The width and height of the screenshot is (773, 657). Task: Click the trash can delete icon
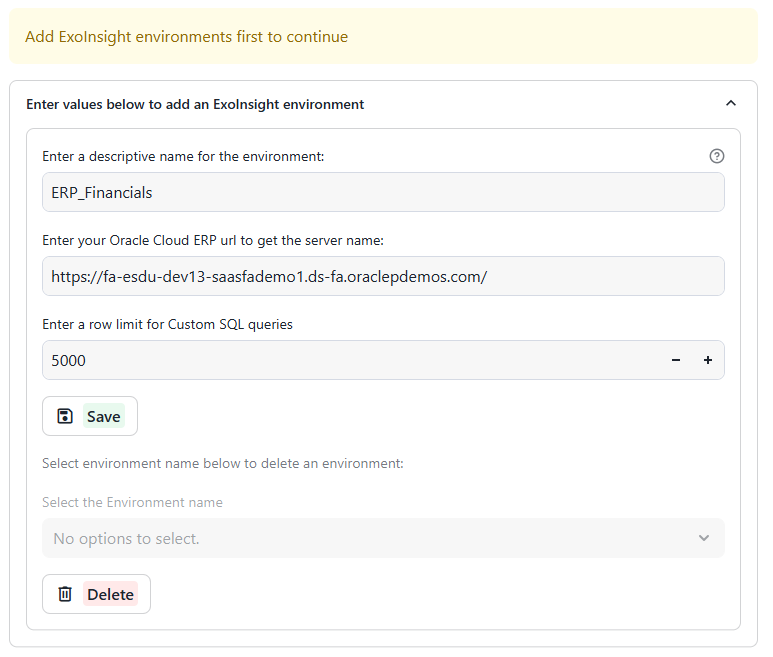click(x=65, y=594)
